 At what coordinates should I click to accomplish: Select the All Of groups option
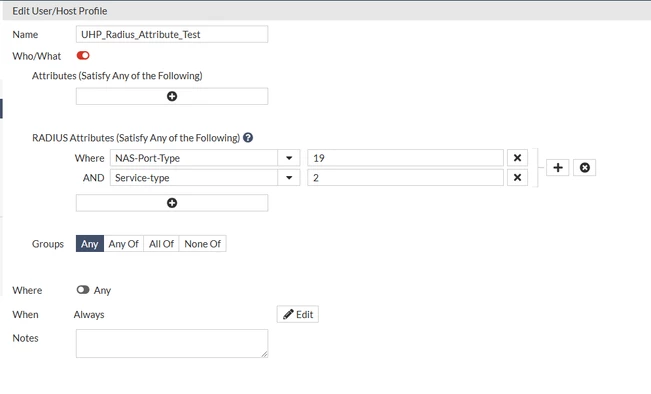coord(161,244)
